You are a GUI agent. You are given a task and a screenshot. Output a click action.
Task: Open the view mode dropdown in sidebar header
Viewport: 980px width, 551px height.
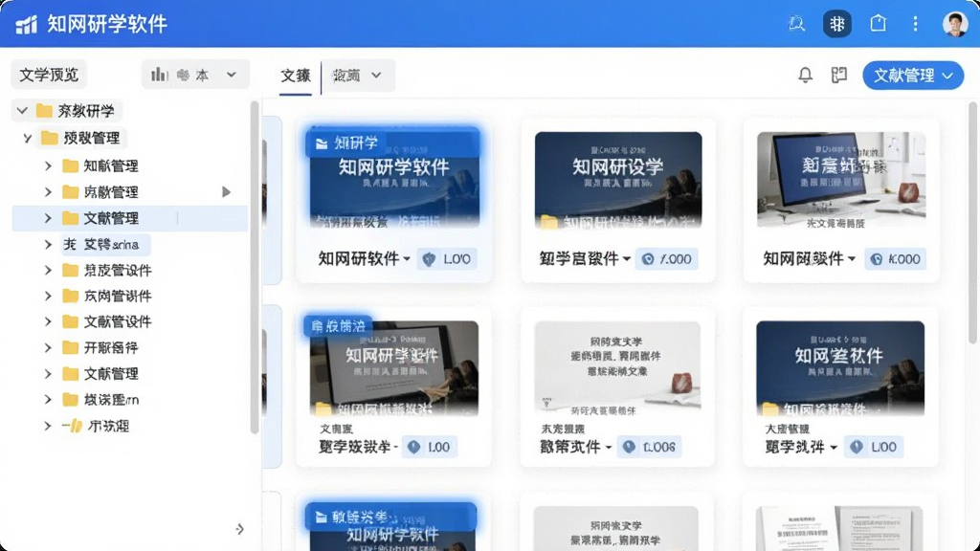coord(195,75)
